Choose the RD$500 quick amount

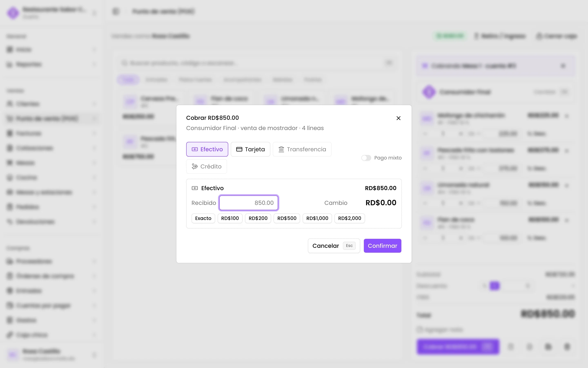[x=287, y=218]
